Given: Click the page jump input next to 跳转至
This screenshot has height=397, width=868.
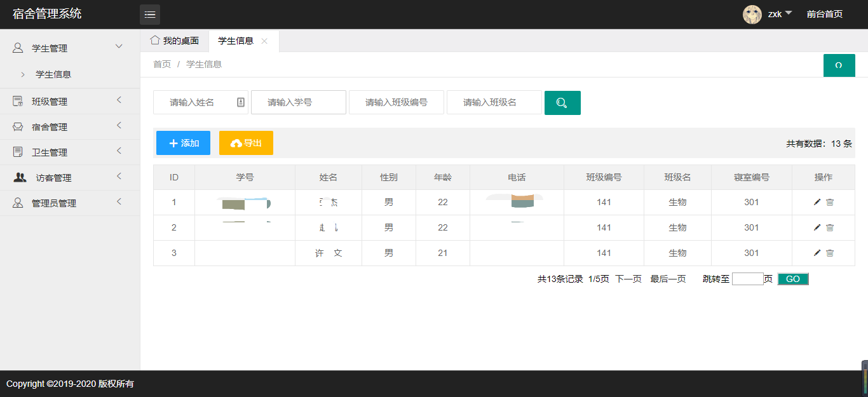Looking at the screenshot, I should (x=747, y=278).
